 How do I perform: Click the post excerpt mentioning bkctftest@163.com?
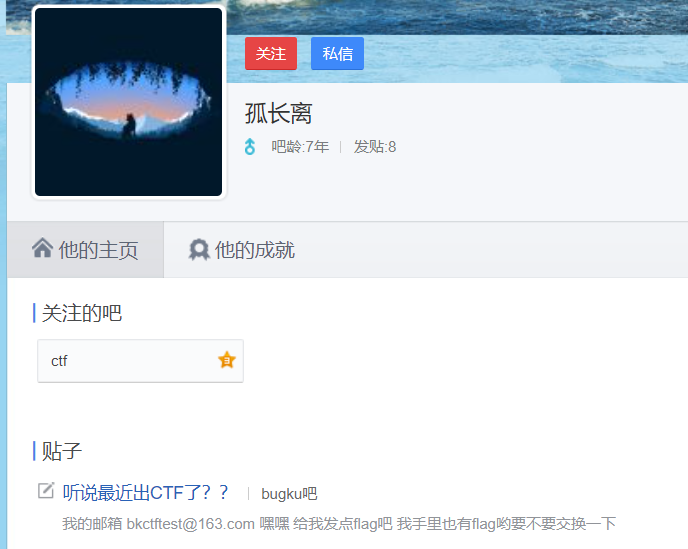[x=339, y=524]
